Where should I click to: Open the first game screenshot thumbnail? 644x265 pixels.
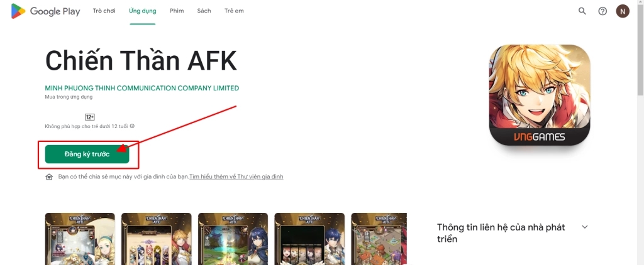tap(80, 239)
